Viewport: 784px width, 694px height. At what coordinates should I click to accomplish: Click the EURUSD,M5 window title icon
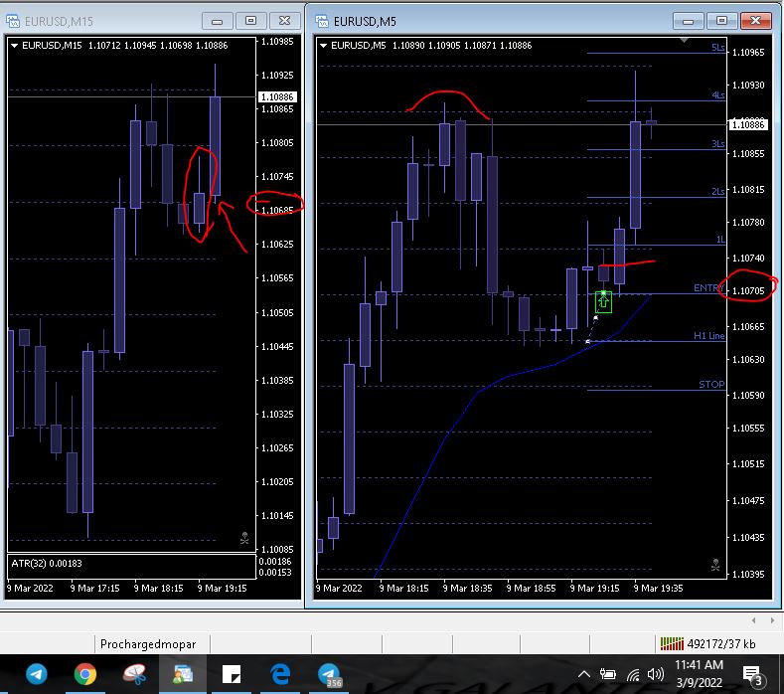322,21
